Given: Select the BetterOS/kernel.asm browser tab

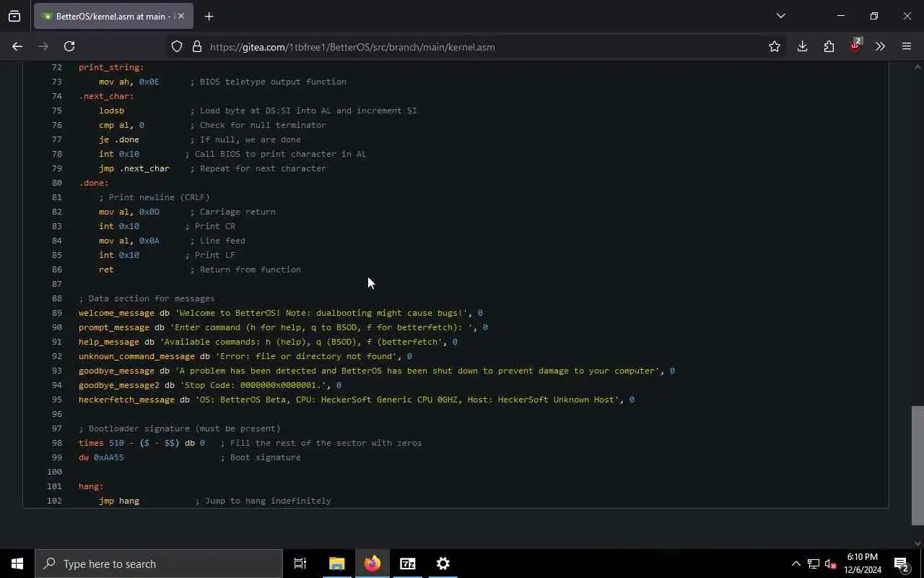Looking at the screenshot, I should (112, 16).
